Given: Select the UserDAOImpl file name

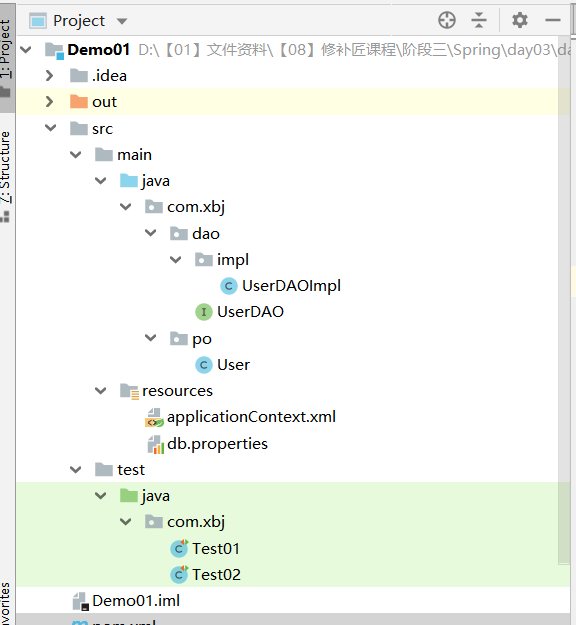Looking at the screenshot, I should coord(291,286).
